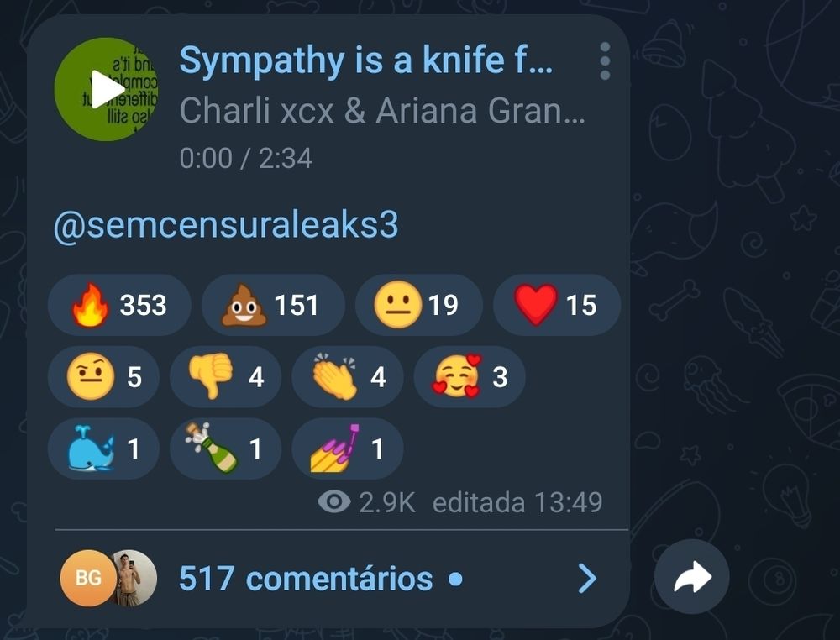The width and height of the screenshot is (840, 640).
Task: Open the three-dot message options menu
Action: [605, 61]
